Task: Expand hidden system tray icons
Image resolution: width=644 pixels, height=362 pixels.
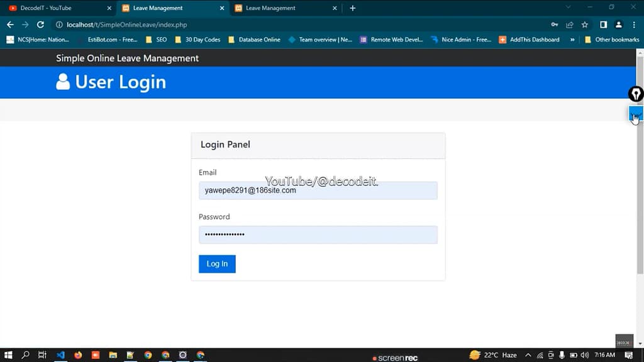Action: point(528,355)
